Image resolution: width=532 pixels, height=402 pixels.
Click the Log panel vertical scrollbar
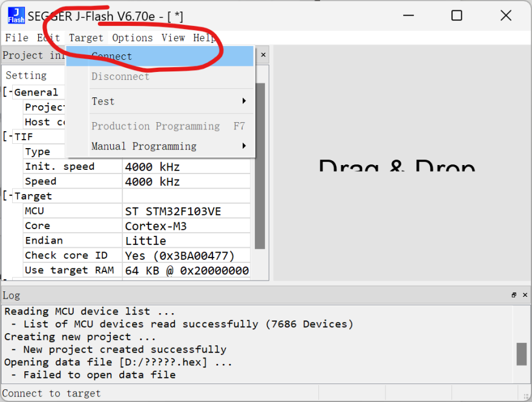521,354
